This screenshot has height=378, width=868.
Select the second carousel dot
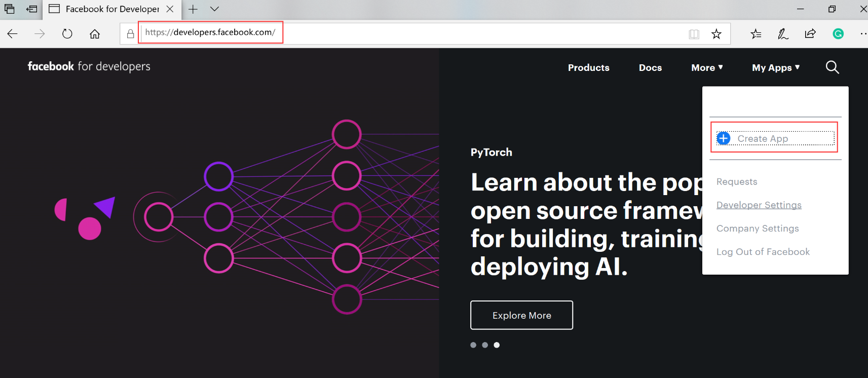(x=485, y=345)
